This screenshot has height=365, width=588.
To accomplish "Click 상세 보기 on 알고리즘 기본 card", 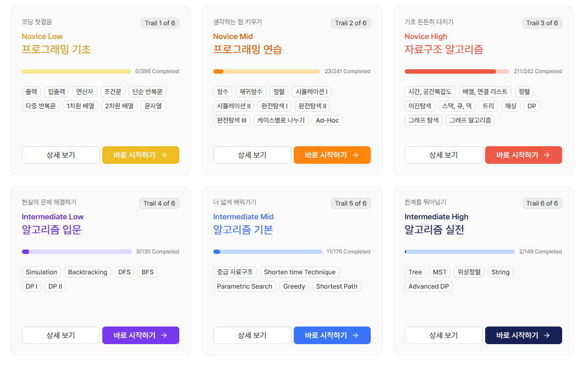I will pyautogui.click(x=252, y=335).
